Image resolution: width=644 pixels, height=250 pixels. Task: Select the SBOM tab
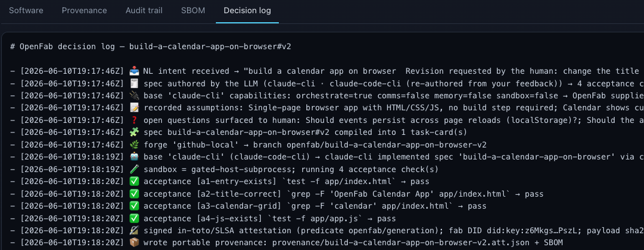pyautogui.click(x=193, y=11)
